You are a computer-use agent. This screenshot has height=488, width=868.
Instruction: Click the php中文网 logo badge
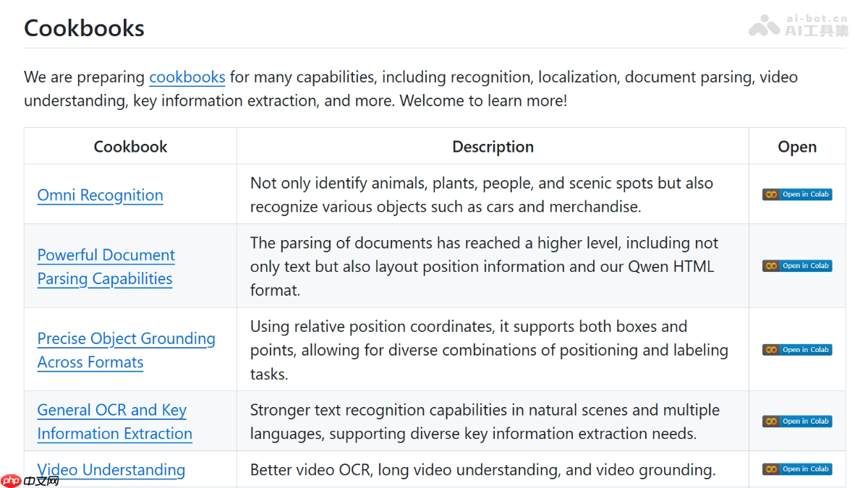click(30, 480)
